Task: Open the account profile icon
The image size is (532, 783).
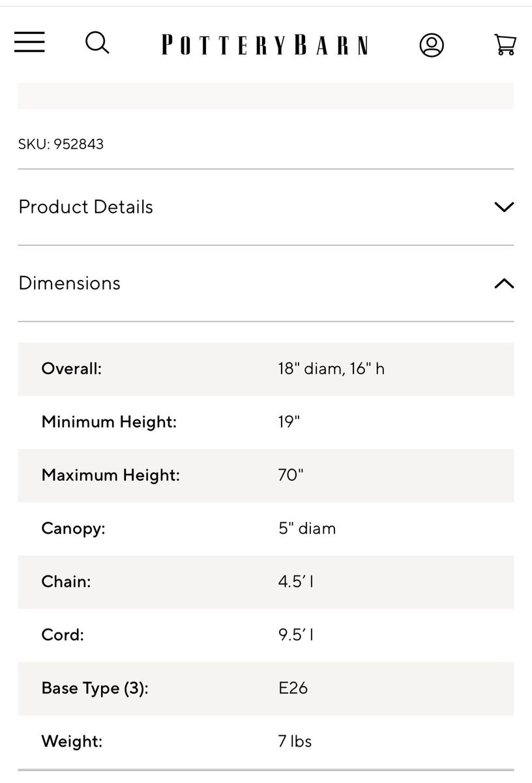Action: pos(432,45)
